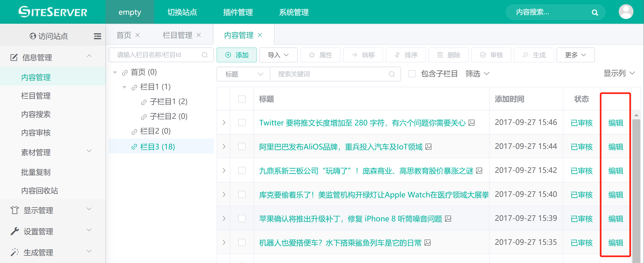Trigger the 生成 generate icon
Image resolution: width=644 pixels, height=263 pixels.
coord(525,55)
